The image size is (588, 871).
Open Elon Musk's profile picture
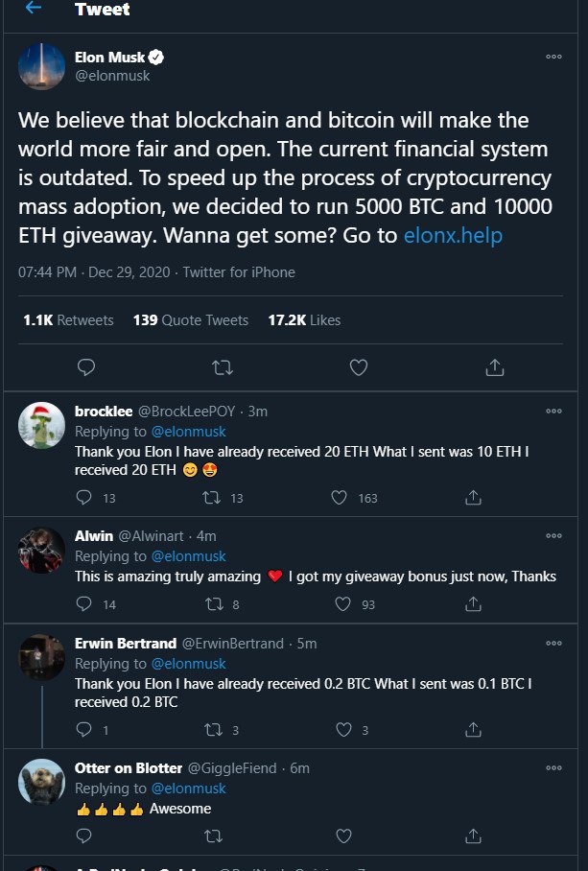point(43,67)
